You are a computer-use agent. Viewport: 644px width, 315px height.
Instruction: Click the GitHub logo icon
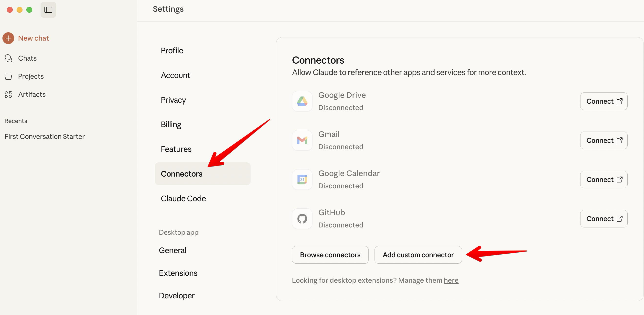[302, 219]
